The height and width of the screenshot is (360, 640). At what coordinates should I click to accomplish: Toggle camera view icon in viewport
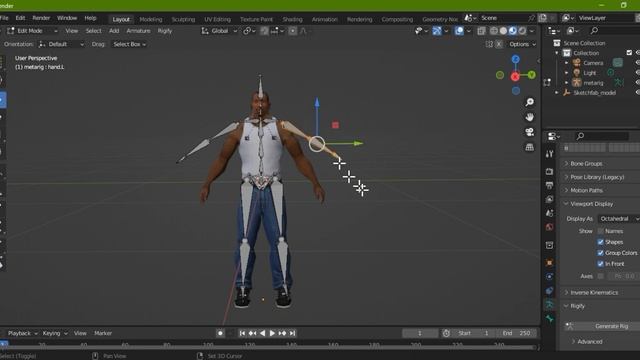tap(529, 132)
